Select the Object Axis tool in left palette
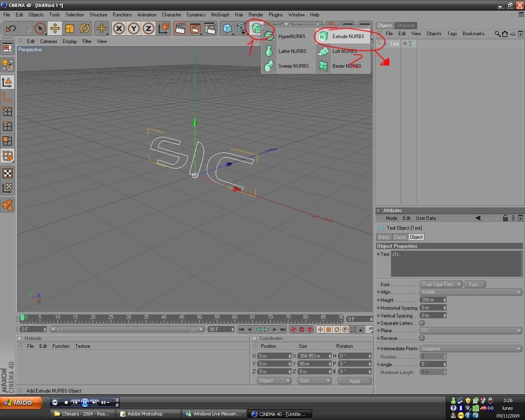 coord(7,97)
